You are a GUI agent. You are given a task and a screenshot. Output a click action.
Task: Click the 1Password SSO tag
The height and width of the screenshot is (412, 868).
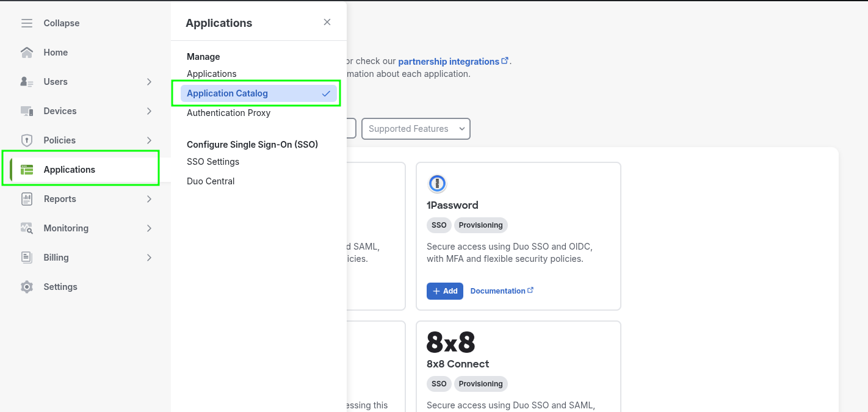439,225
